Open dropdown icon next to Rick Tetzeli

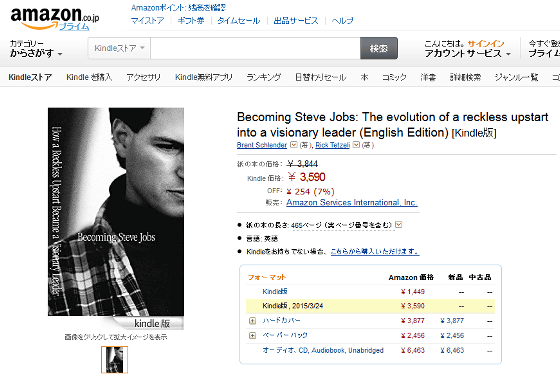[x=356, y=145]
